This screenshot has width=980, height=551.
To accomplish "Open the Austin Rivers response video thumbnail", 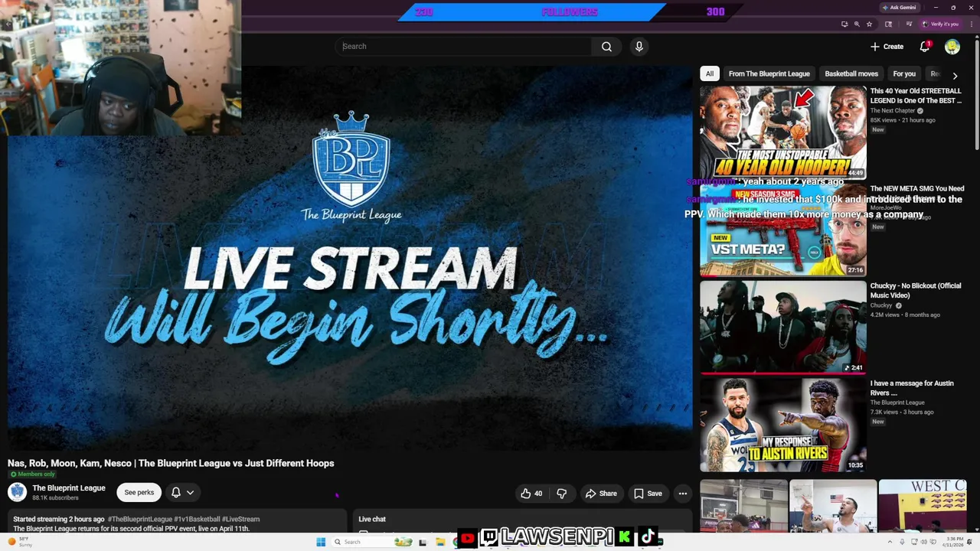I will pyautogui.click(x=783, y=425).
